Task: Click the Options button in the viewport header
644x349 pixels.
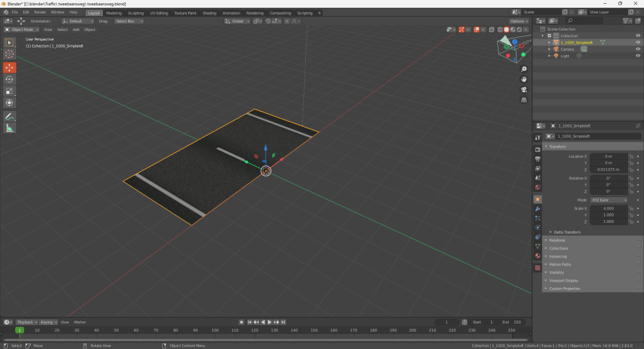Action: point(519,21)
